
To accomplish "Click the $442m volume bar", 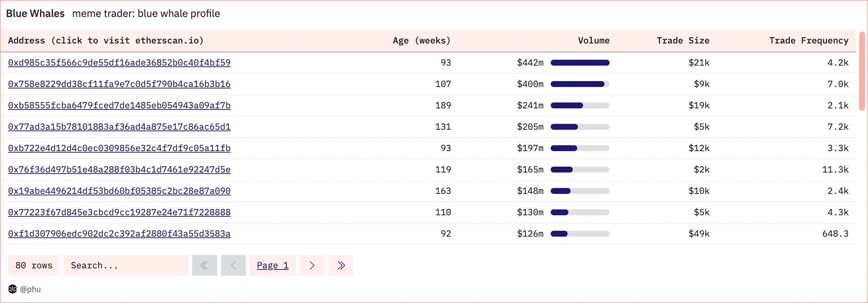I will point(580,63).
